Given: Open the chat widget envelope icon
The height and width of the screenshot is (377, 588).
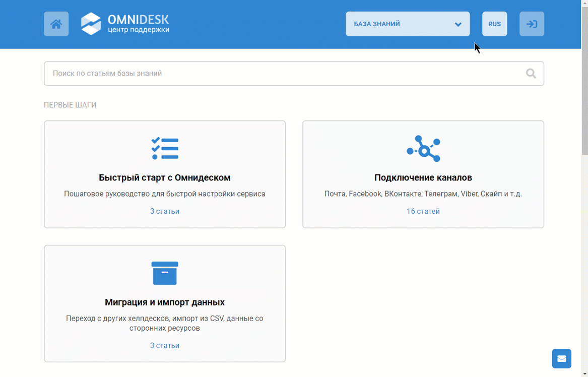Looking at the screenshot, I should coord(561,358).
